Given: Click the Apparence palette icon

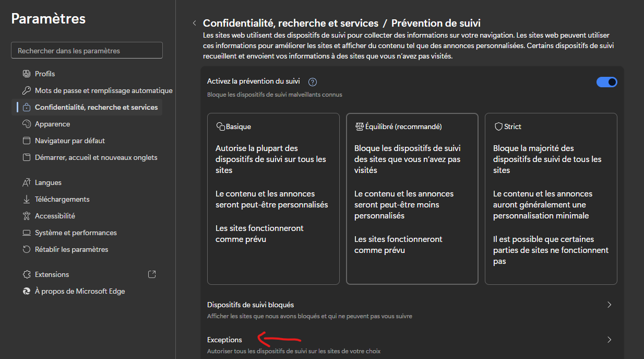Looking at the screenshot, I should point(27,124).
